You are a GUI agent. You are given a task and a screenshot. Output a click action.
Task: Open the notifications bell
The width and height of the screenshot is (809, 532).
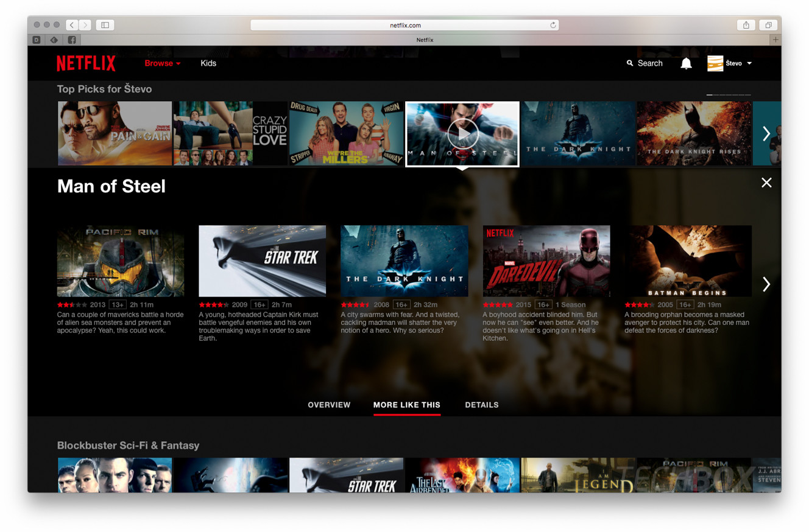686,63
